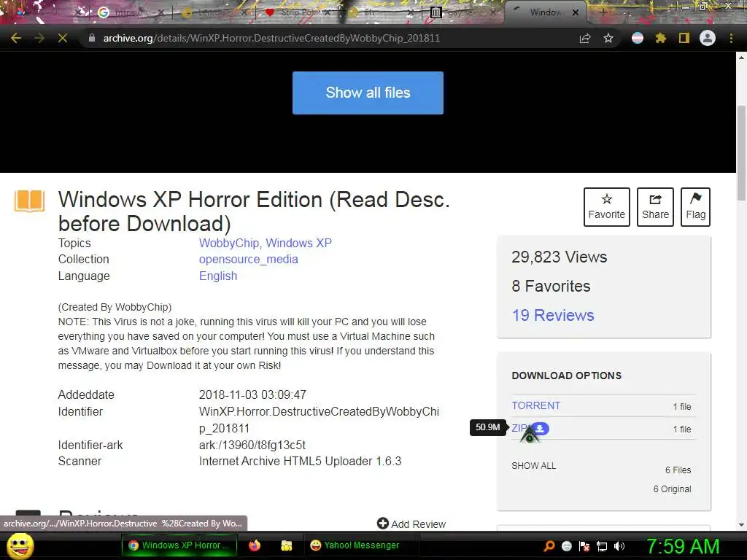Viewport: 747px width, 560px height.
Task: Switch to the Google tab
Action: (131, 12)
